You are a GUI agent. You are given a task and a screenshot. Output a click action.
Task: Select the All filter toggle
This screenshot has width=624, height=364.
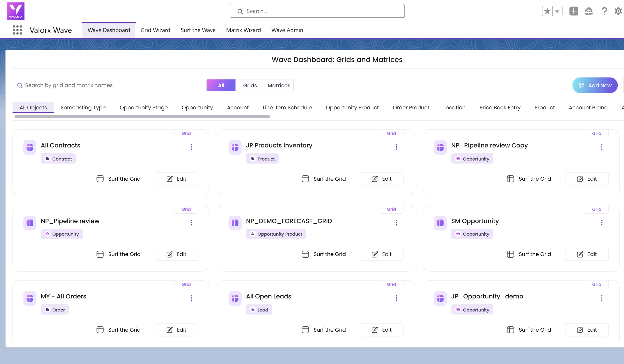[221, 85]
